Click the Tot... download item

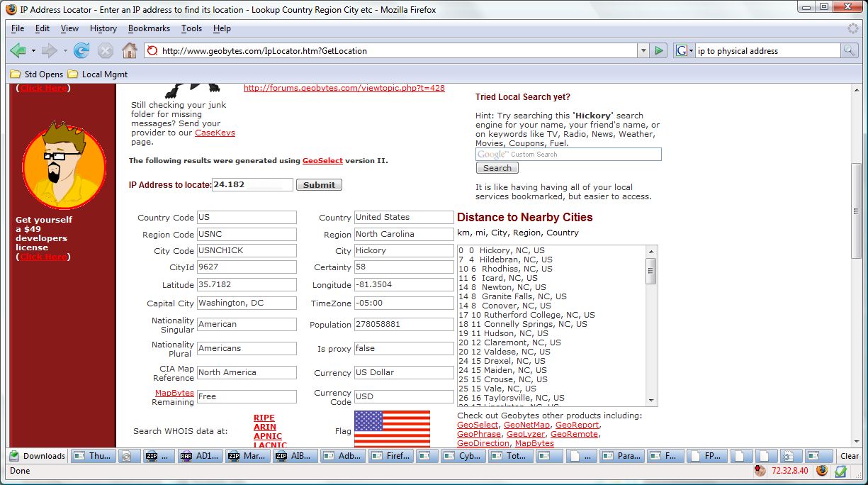pyautogui.click(x=509, y=456)
